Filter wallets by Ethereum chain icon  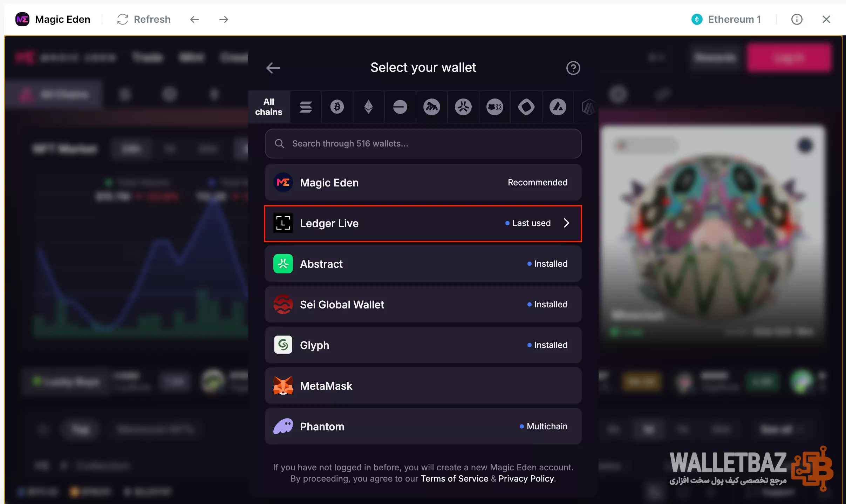(x=368, y=107)
